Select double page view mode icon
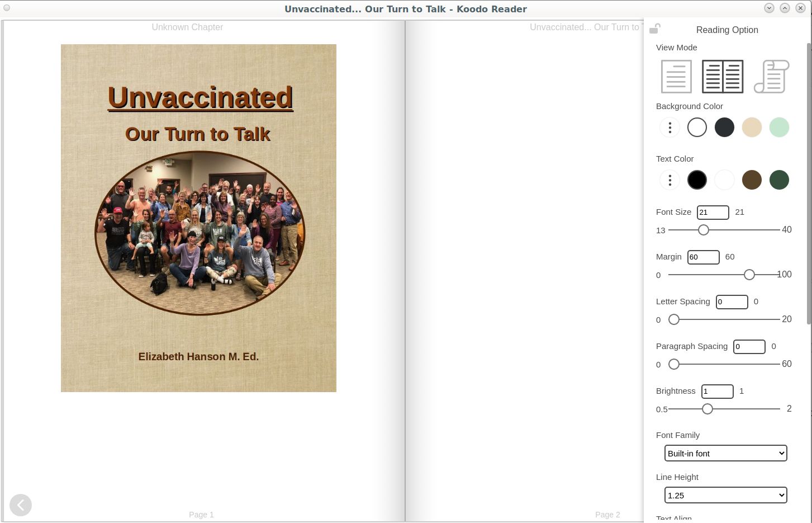The image size is (812, 523). [x=723, y=77]
